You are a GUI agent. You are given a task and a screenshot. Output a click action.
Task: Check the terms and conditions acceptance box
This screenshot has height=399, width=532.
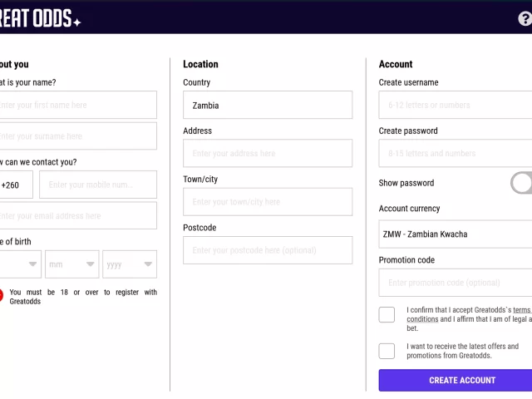[387, 314]
